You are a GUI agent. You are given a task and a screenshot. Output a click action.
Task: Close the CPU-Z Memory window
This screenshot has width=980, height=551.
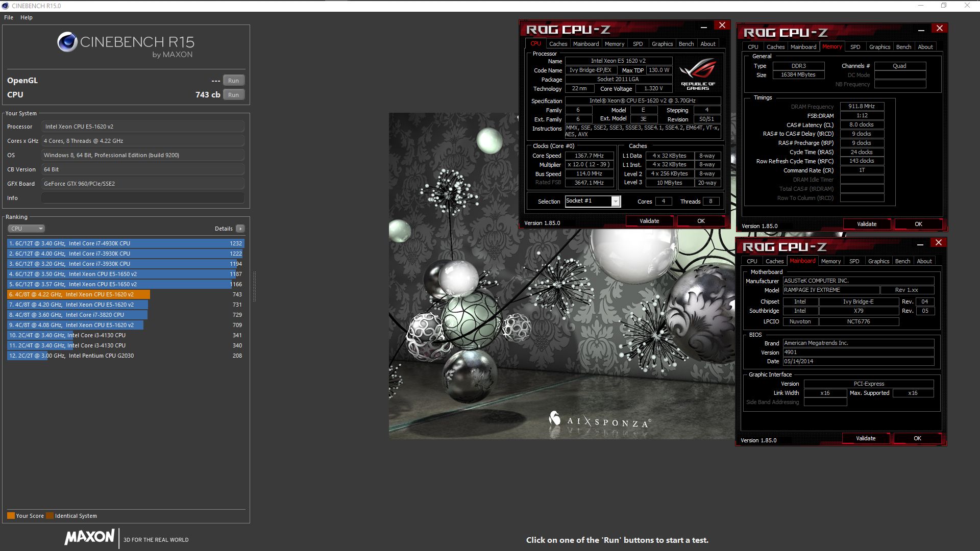click(x=939, y=29)
